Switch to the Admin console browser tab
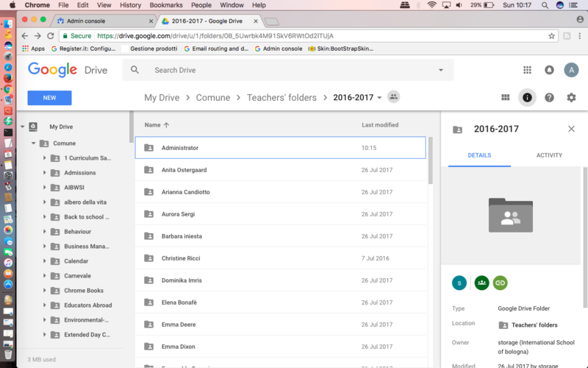This screenshot has width=588, height=368. coord(104,21)
